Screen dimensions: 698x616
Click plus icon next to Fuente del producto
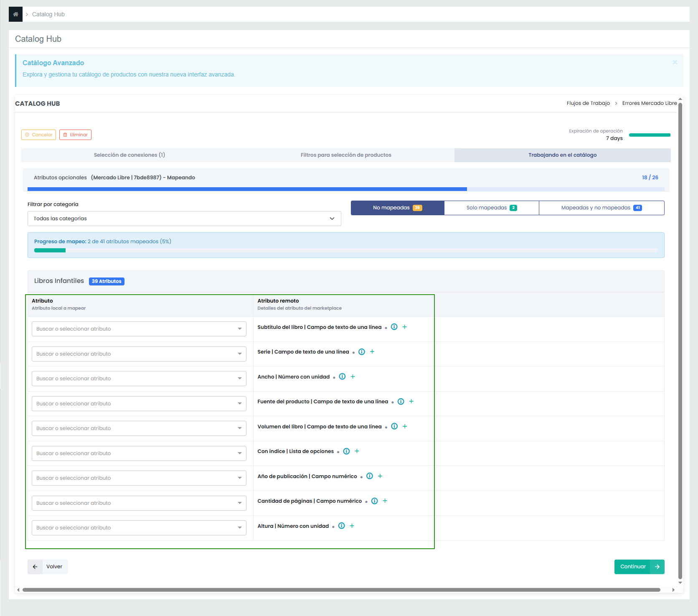coord(411,401)
